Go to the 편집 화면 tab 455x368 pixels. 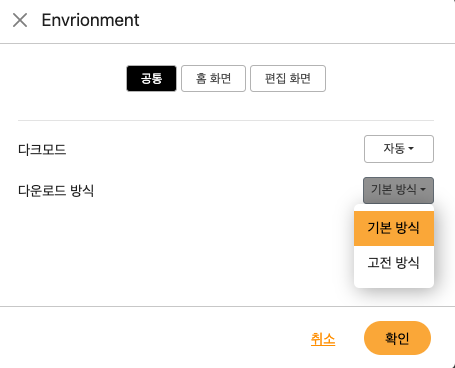click(x=288, y=78)
